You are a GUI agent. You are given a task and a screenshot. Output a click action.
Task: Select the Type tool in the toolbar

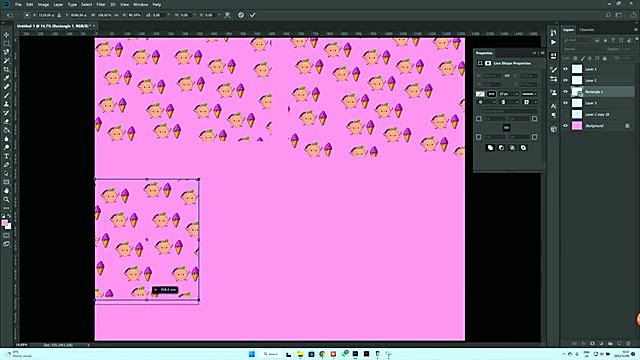[x=7, y=156]
